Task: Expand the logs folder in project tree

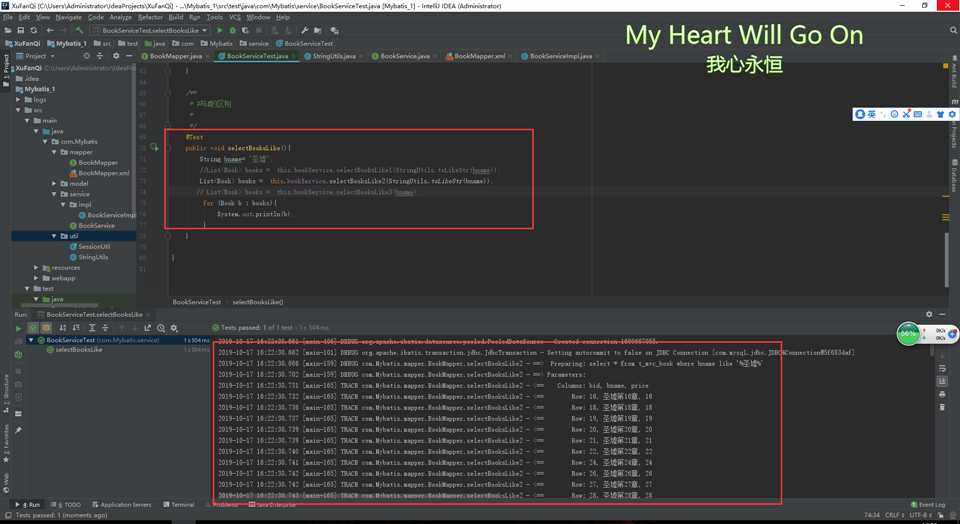Action: [18, 99]
